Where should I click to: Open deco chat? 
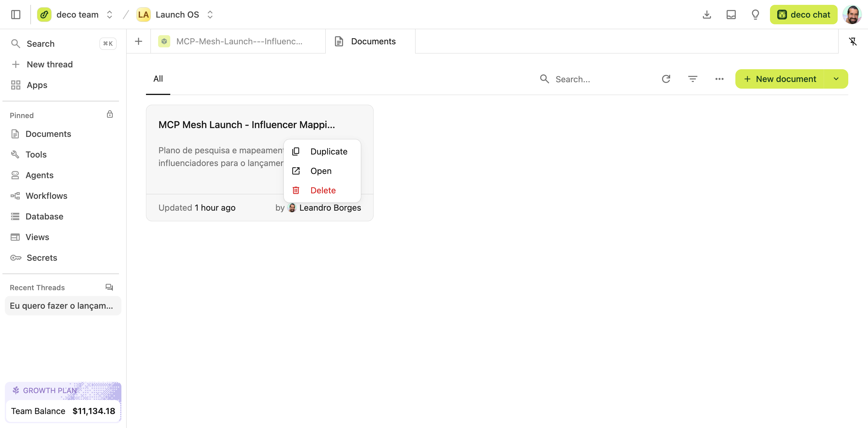pyautogui.click(x=804, y=15)
